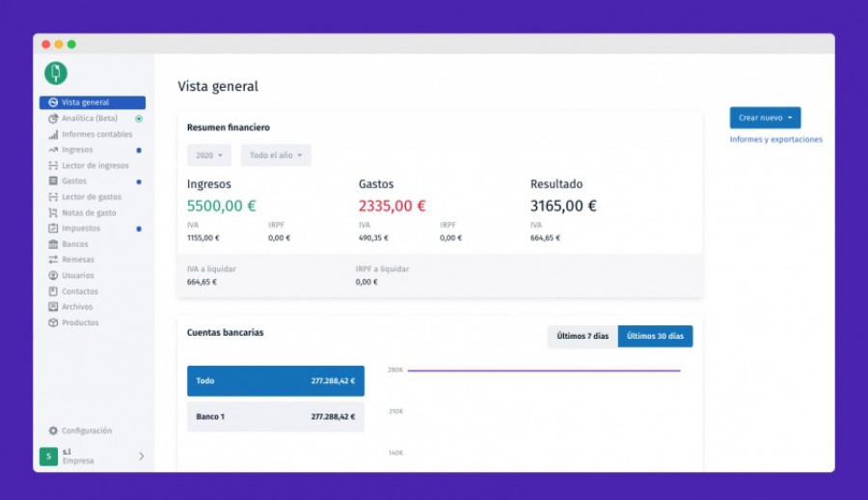868x500 pixels.
Task: Click the Lector de ingresos scanner icon
Action: (x=53, y=166)
